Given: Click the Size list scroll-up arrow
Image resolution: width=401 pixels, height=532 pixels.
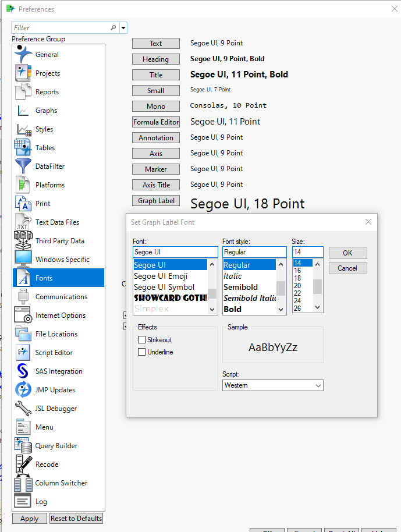Looking at the screenshot, I should 318,264.
